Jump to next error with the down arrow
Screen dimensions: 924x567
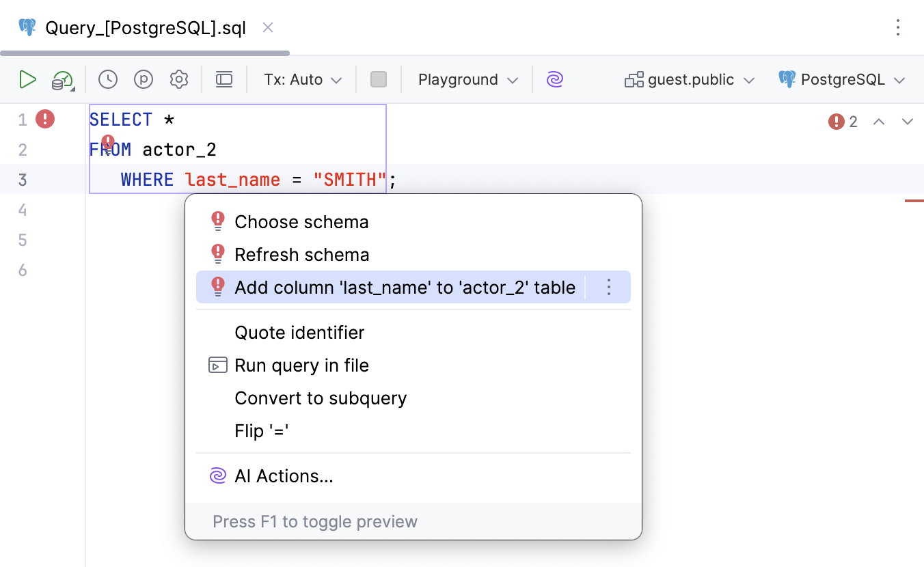click(x=908, y=122)
